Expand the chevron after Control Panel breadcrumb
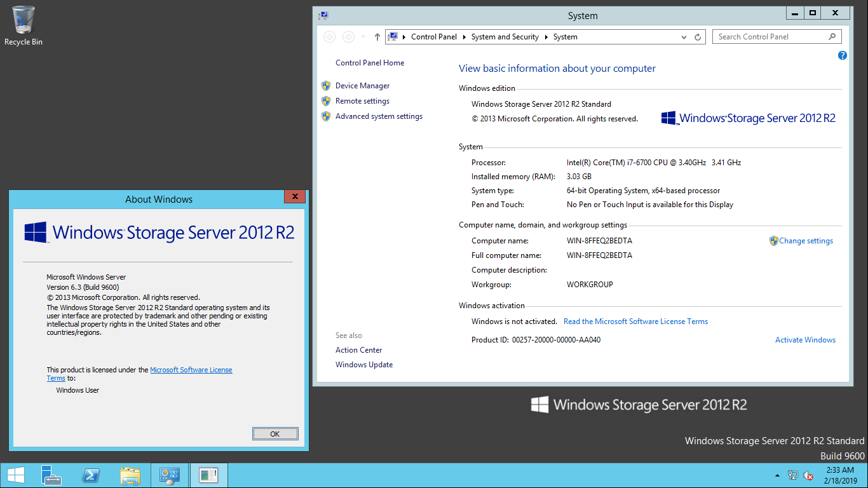The image size is (868, 488). [465, 37]
